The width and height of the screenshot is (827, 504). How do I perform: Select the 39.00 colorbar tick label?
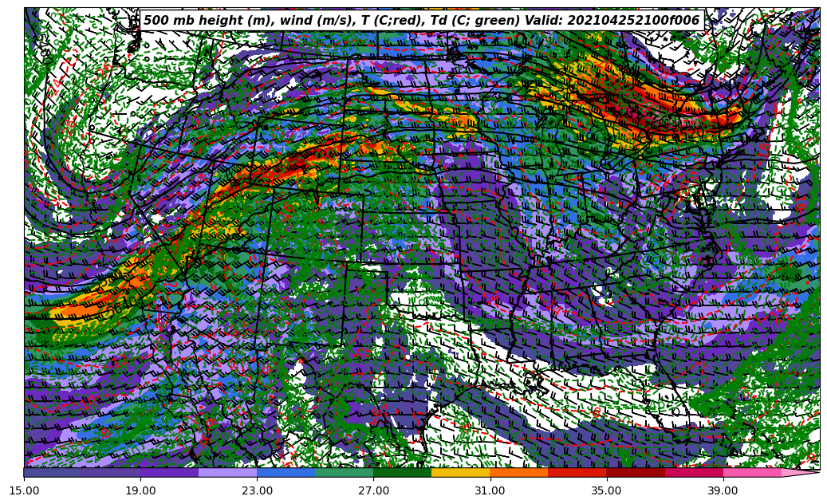point(723,490)
